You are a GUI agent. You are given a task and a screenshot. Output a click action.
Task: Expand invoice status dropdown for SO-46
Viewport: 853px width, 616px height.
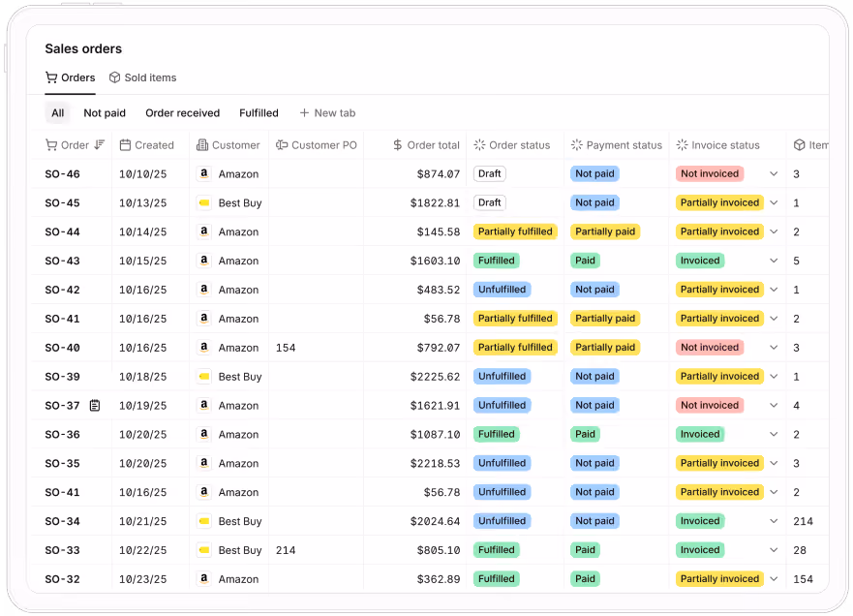pos(774,173)
